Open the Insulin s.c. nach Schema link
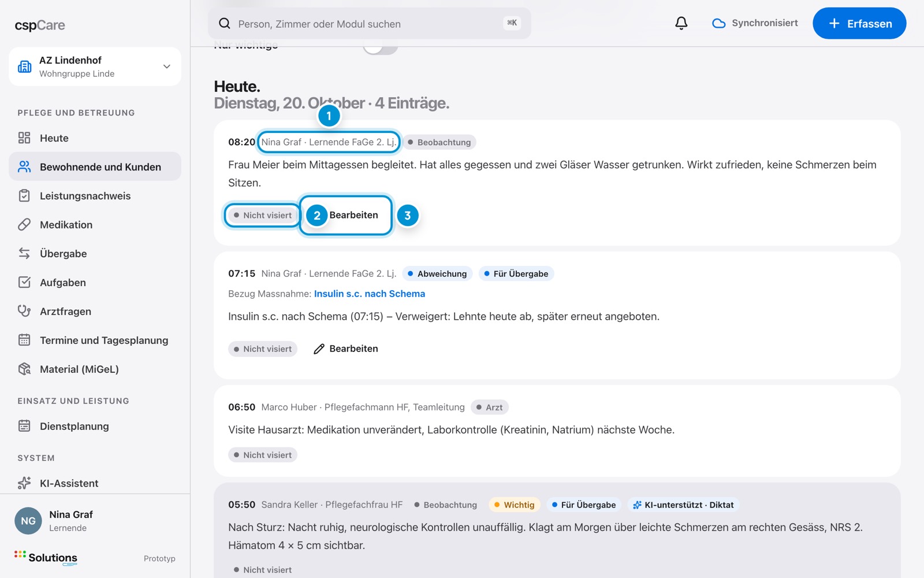The width and height of the screenshot is (924, 578). (370, 294)
